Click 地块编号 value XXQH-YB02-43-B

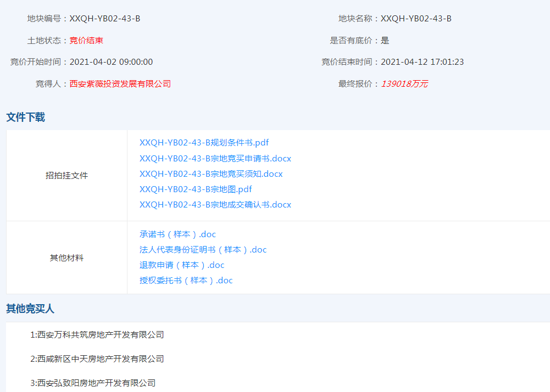click(x=105, y=19)
